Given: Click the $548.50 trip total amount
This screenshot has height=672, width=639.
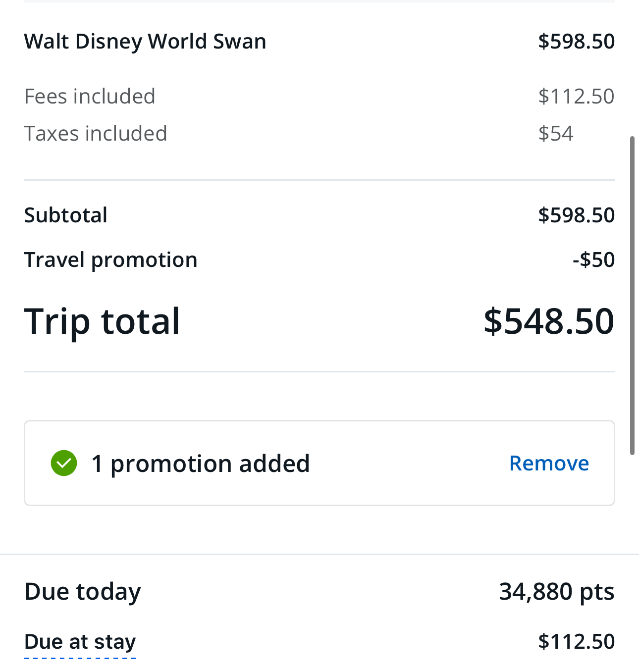Looking at the screenshot, I should click(549, 321).
